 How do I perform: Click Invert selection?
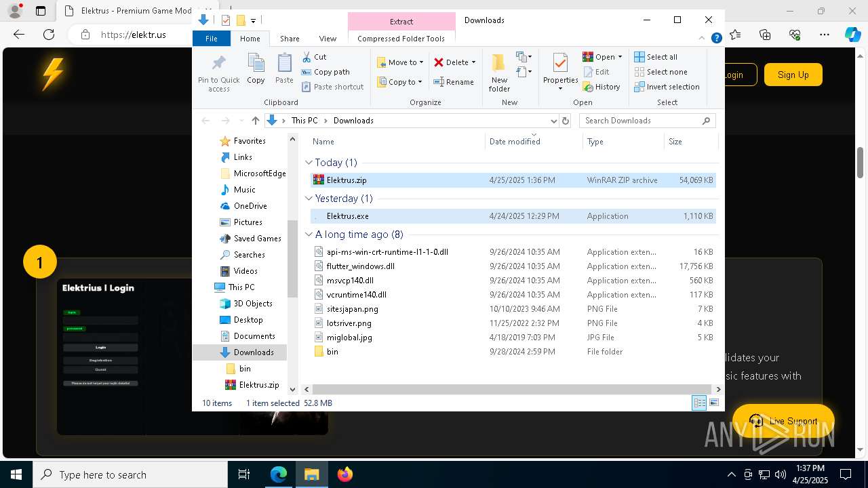(x=667, y=87)
